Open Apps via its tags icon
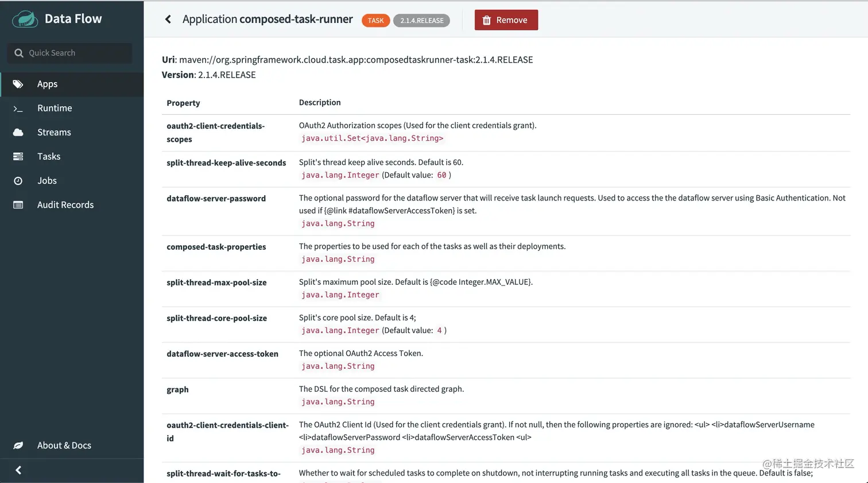This screenshot has height=483, width=868. [18, 84]
